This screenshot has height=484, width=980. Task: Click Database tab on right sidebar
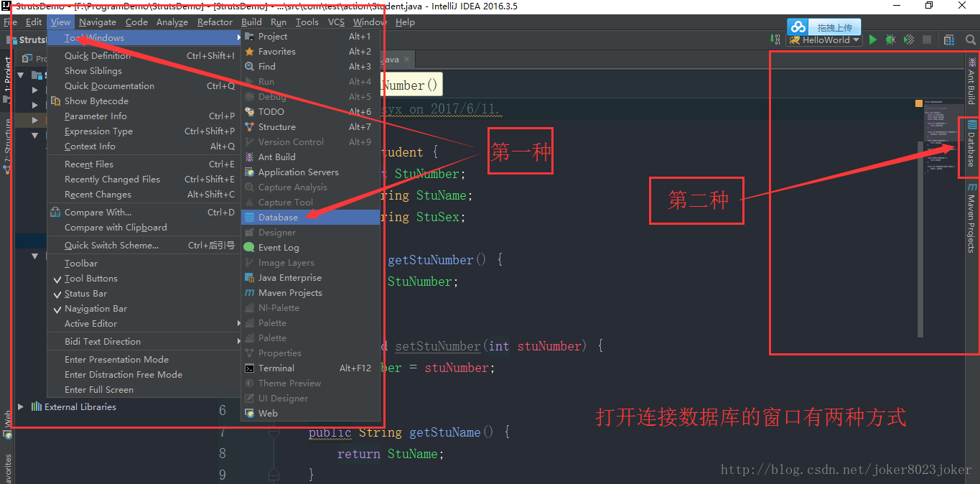click(x=972, y=146)
